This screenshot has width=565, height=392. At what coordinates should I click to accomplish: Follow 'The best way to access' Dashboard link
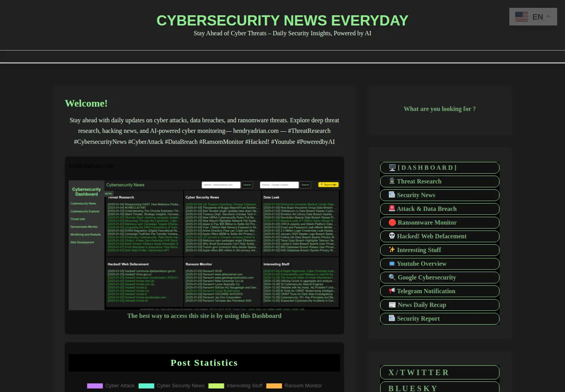click(204, 316)
